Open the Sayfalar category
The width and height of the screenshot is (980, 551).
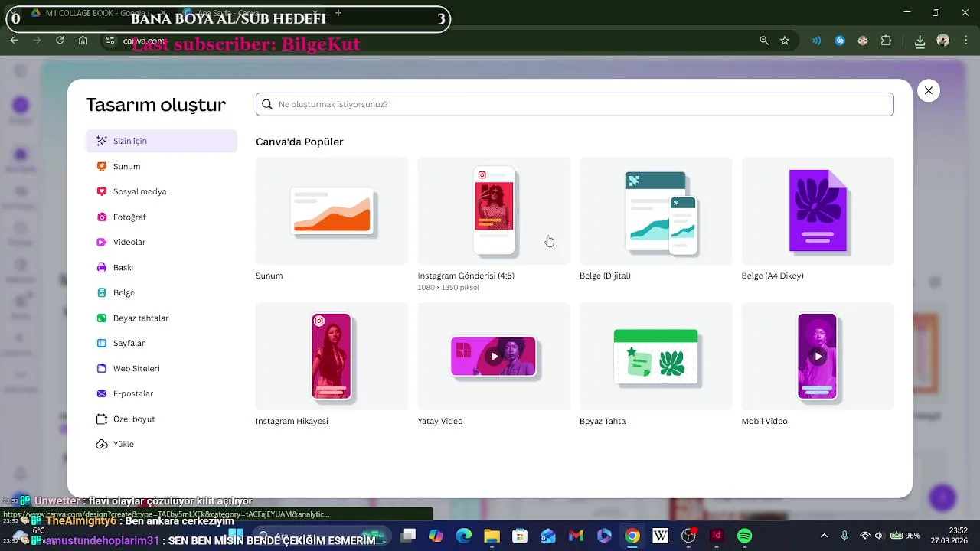162,343
